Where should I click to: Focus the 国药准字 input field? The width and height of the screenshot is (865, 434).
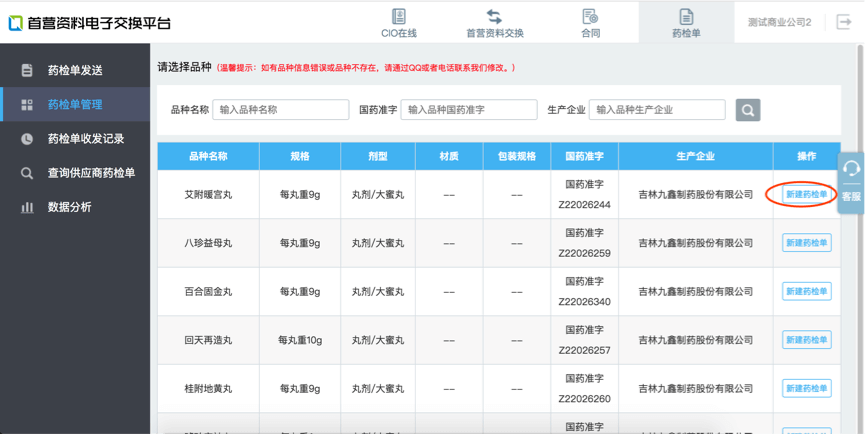click(x=469, y=110)
